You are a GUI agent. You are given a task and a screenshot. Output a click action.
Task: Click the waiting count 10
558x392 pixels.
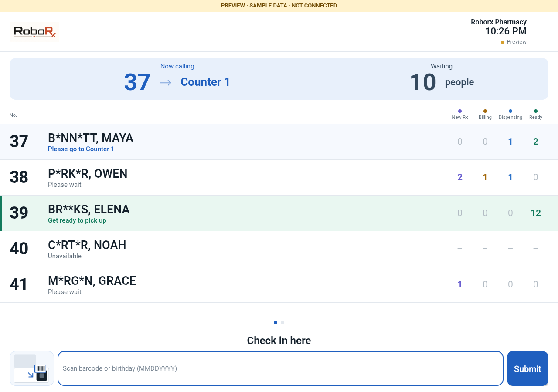[x=423, y=82]
